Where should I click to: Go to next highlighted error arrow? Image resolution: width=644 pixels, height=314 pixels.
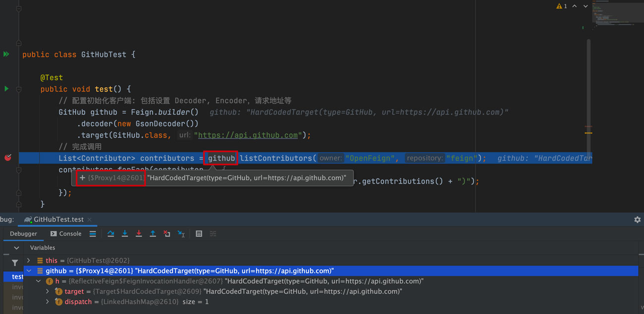586,6
